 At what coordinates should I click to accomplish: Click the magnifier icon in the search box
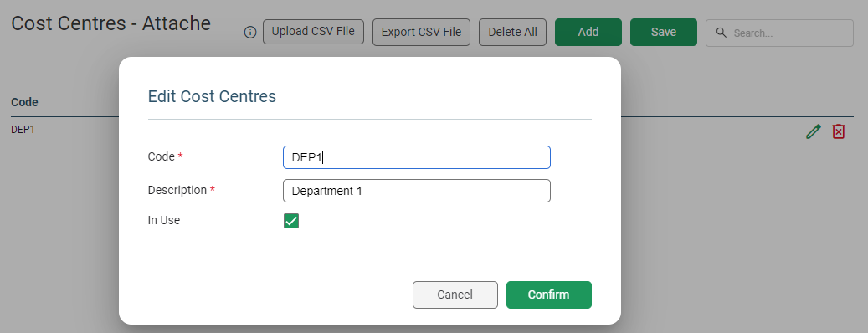721,33
